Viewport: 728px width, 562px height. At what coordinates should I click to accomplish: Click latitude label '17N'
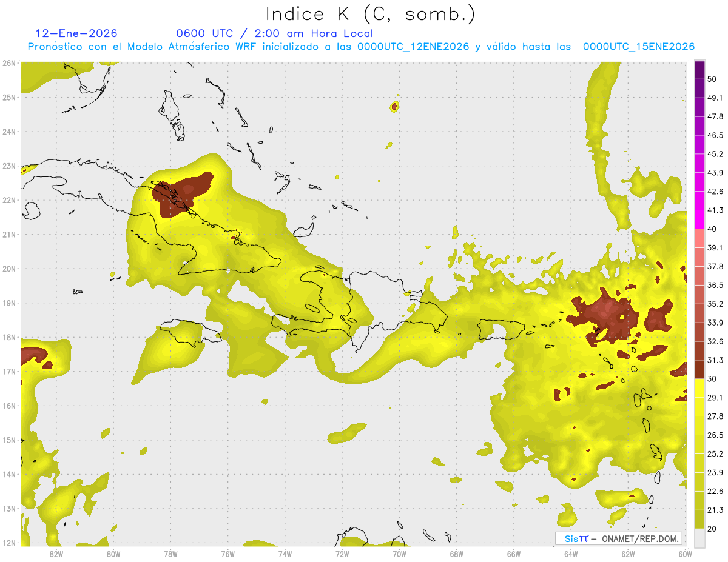tap(9, 372)
